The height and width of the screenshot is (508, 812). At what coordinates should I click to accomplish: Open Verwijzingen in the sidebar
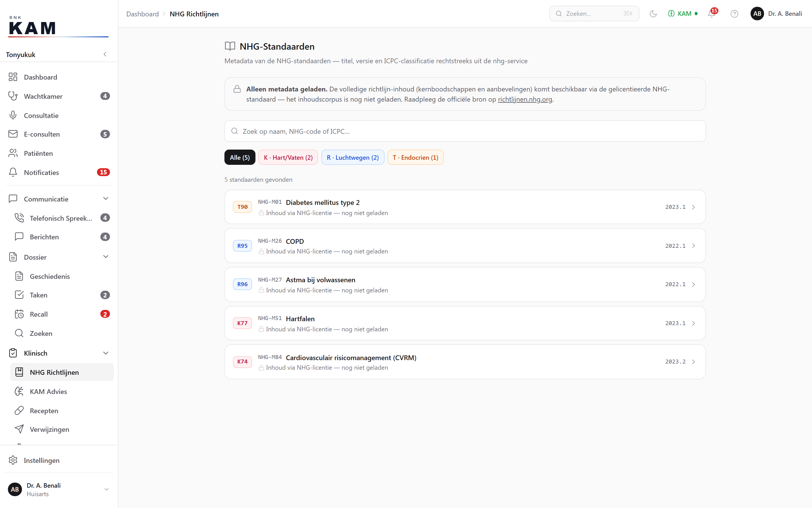tap(62, 429)
